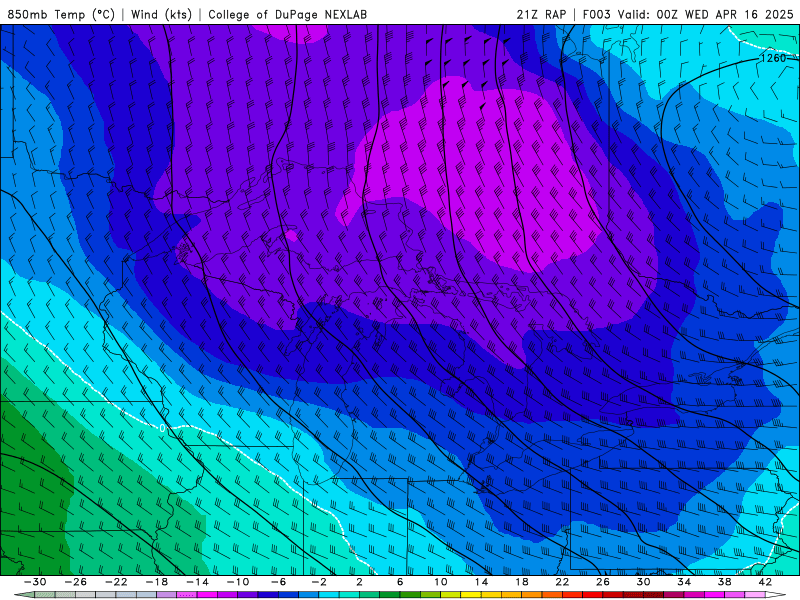Click "Valid: 00Z WED APR 16 2025" timestamp
The image size is (800, 600).
click(706, 14)
